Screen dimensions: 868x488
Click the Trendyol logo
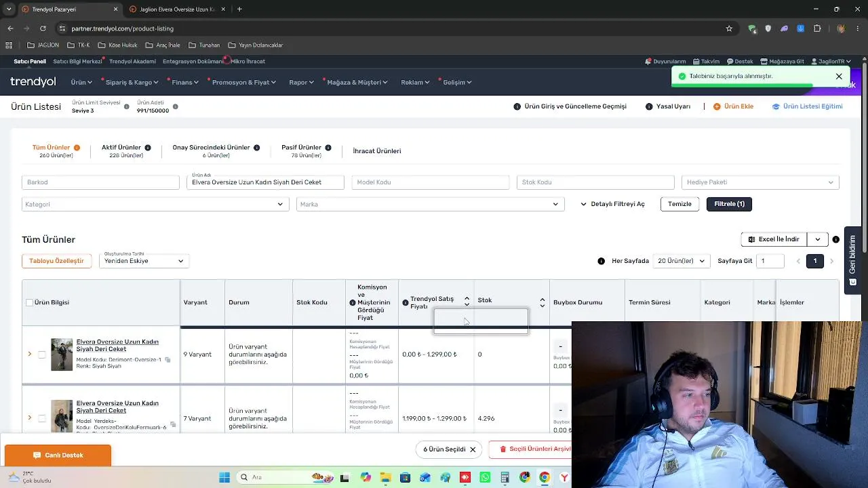click(33, 82)
